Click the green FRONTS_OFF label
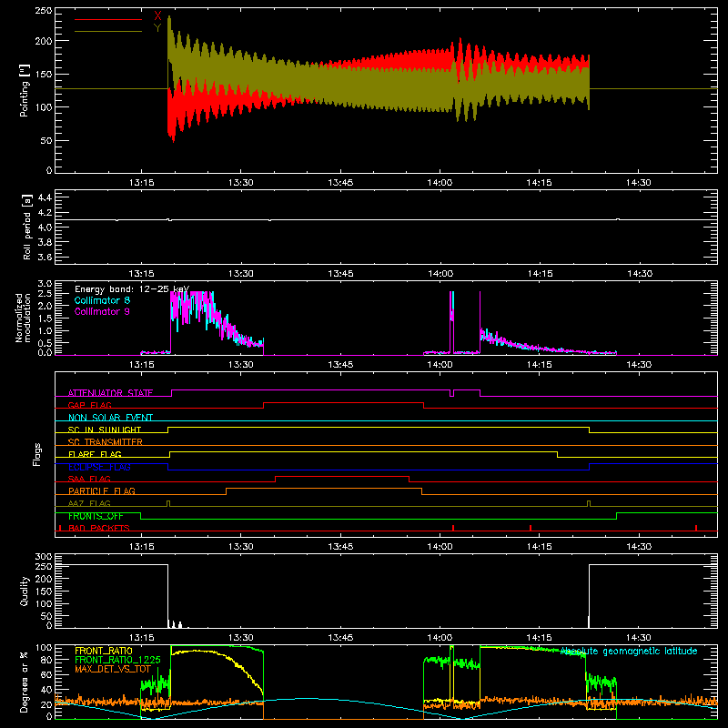Screen dimensions: 728x728 click(x=96, y=516)
